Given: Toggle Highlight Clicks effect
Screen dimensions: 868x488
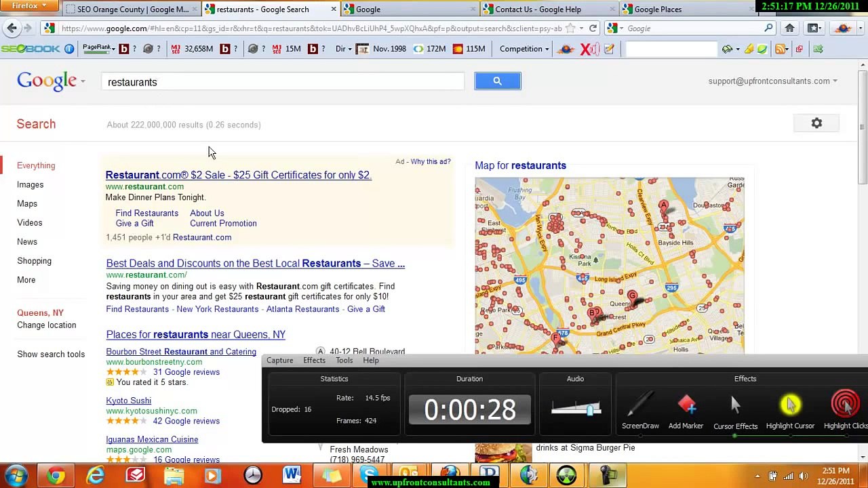Looking at the screenshot, I should (846, 411).
